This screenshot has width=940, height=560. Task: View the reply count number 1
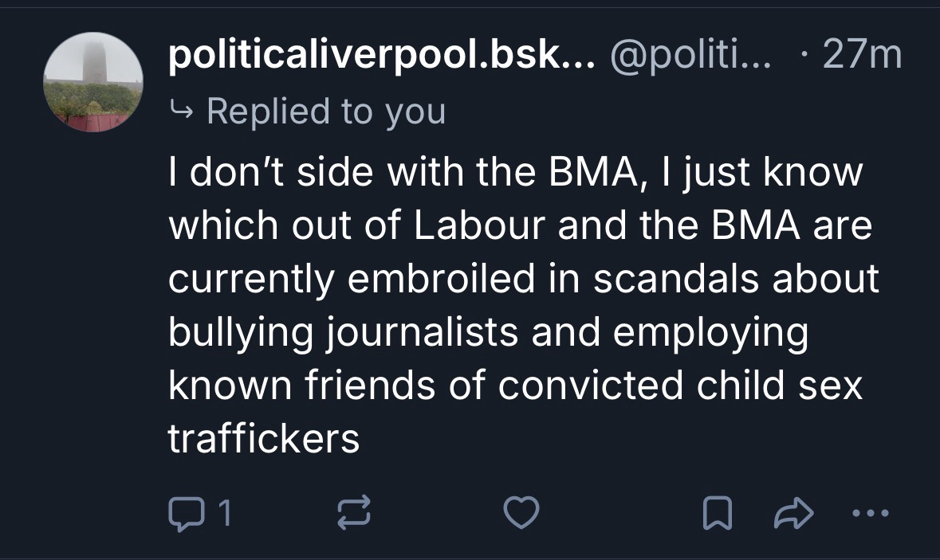click(226, 515)
